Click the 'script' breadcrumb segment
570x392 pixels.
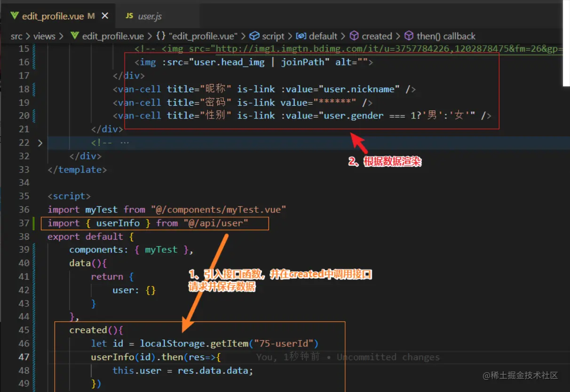(273, 36)
